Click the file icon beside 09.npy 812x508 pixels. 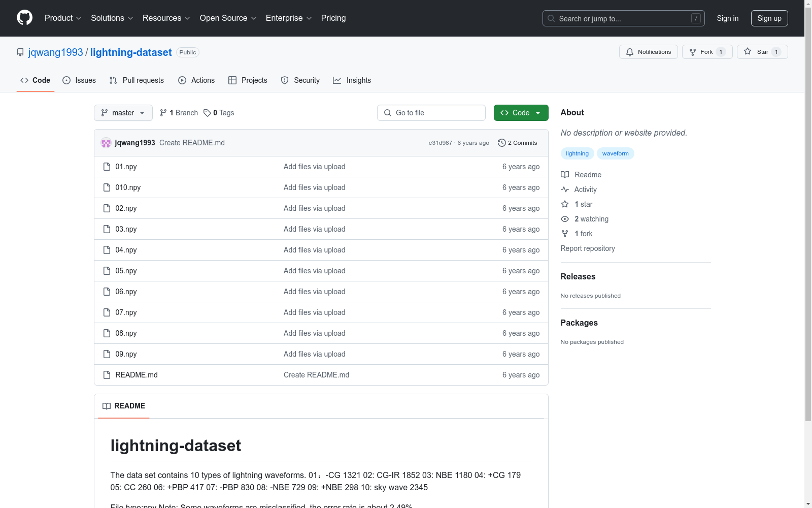[x=107, y=354]
